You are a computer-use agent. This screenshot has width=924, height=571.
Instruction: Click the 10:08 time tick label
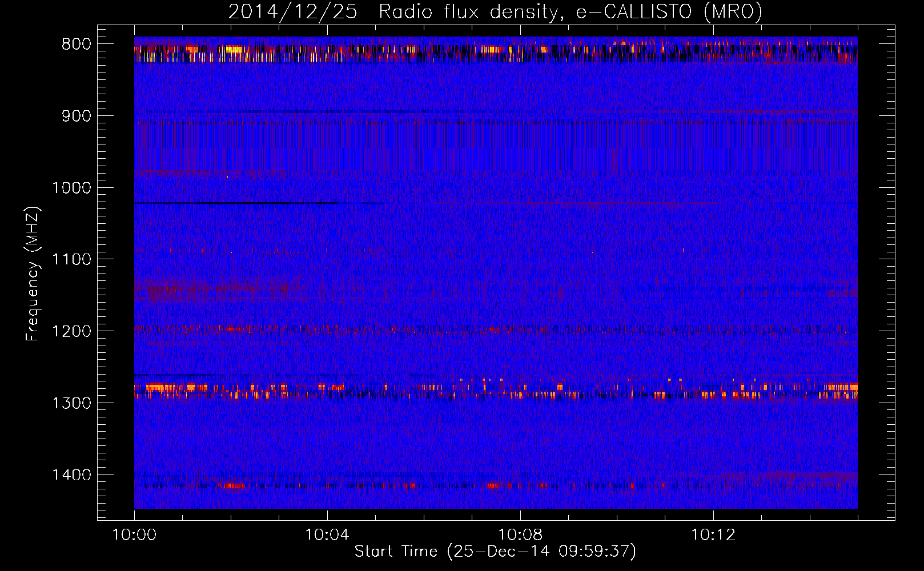click(x=520, y=535)
